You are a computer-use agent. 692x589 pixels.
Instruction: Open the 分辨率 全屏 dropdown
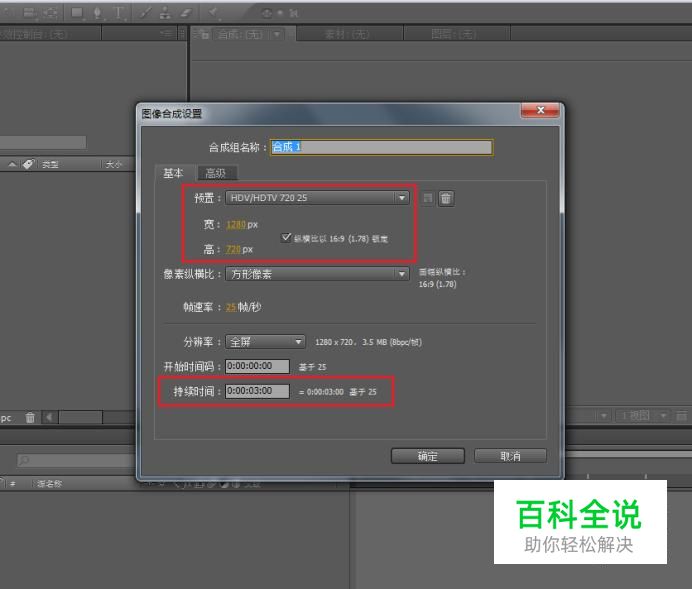265,342
